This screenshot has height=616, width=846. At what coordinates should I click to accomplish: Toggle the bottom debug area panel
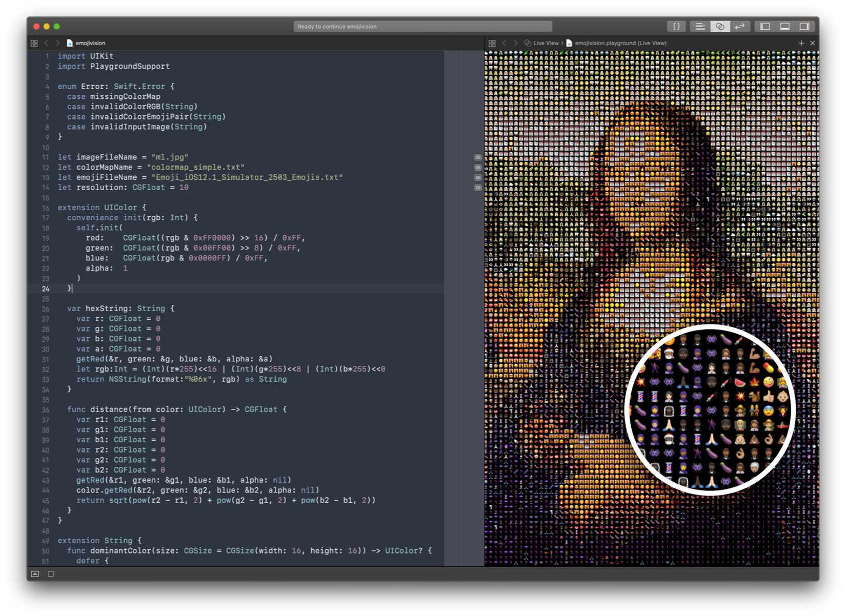tap(784, 26)
